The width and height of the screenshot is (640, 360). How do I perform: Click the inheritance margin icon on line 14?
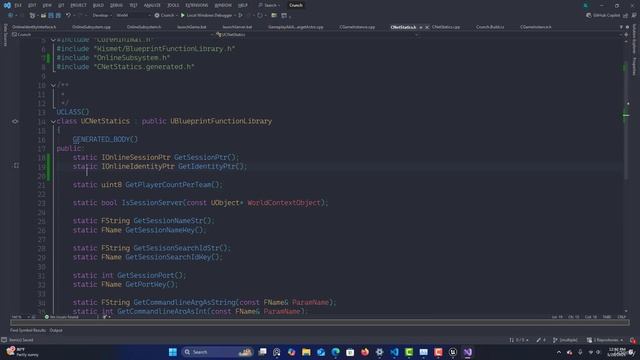point(15,121)
